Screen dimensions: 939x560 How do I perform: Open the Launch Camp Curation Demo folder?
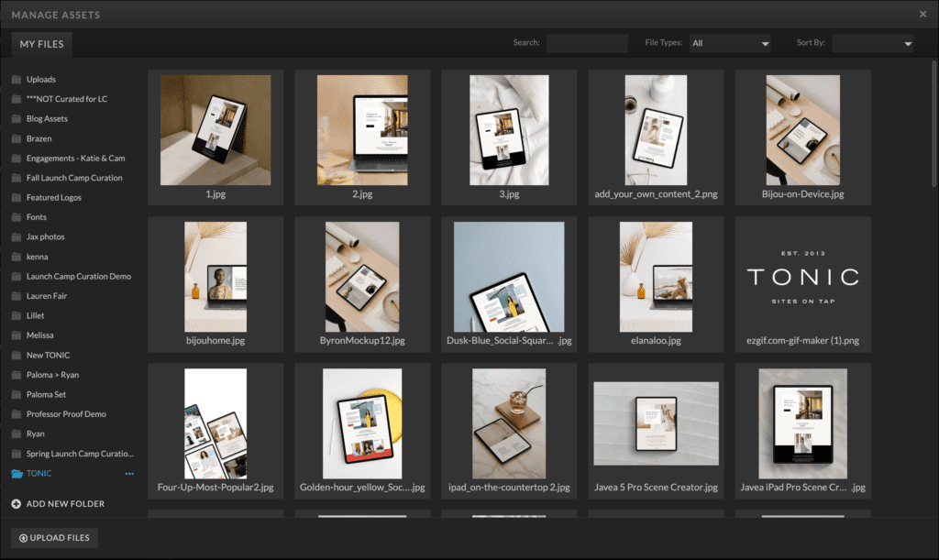(78, 277)
